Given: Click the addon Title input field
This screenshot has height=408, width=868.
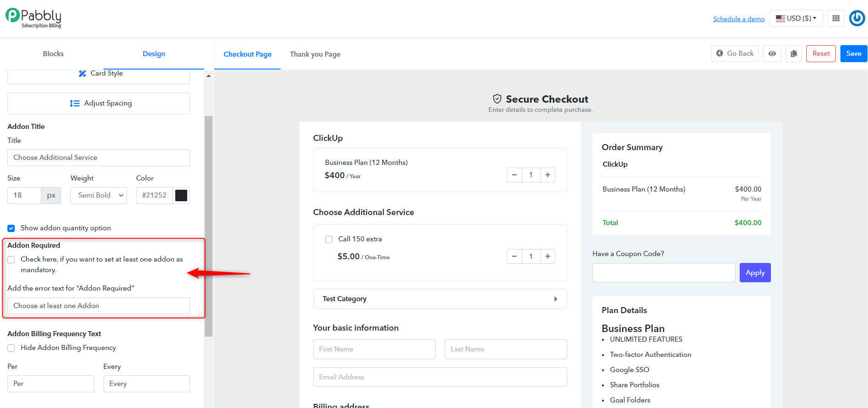Looking at the screenshot, I should pyautogui.click(x=98, y=157).
